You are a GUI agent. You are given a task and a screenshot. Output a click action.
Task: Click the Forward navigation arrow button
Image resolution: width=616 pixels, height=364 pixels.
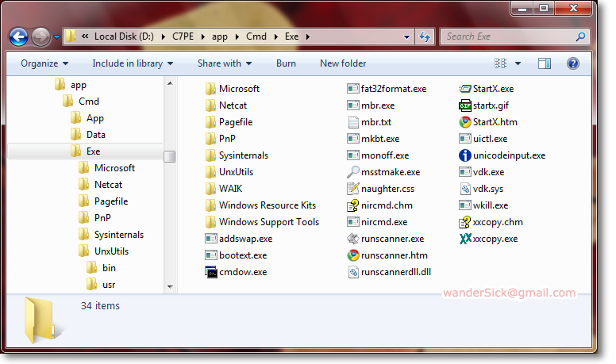(40, 37)
